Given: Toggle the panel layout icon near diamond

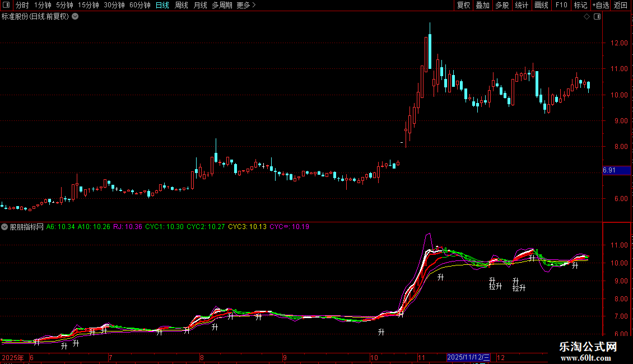Looking at the screenshot, I should tap(597, 17).
